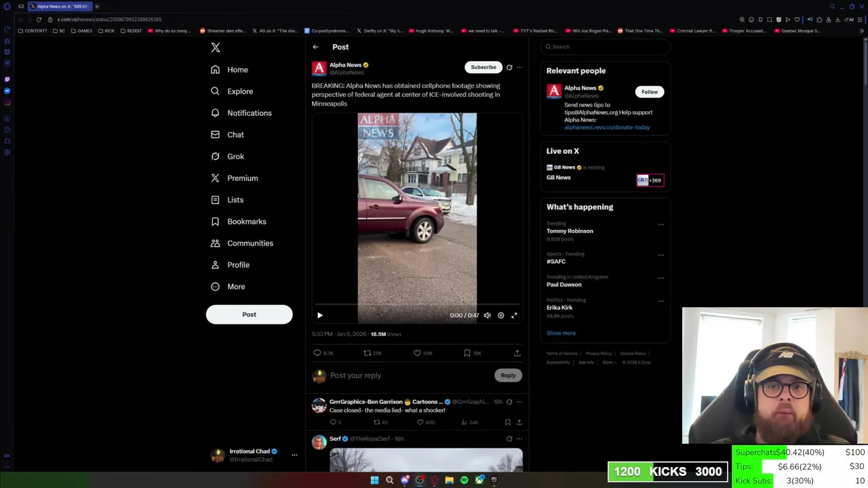The image size is (868, 488).
Task: Repost the GrrrGraphics reply
Action: click(377, 422)
